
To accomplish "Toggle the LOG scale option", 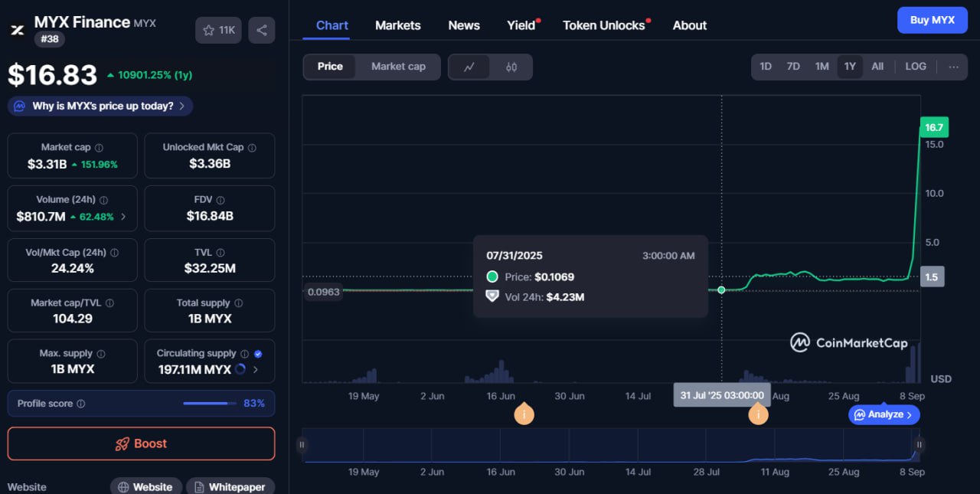I will tap(916, 67).
